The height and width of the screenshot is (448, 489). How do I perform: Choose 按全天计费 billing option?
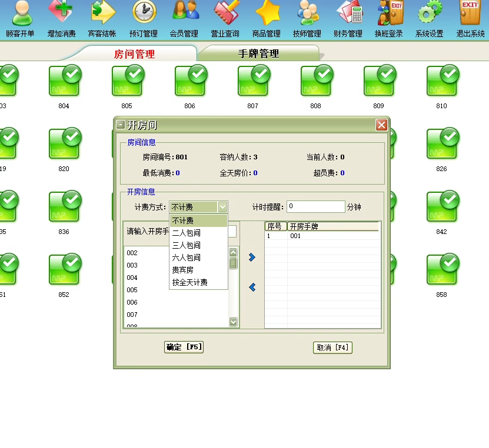point(198,282)
